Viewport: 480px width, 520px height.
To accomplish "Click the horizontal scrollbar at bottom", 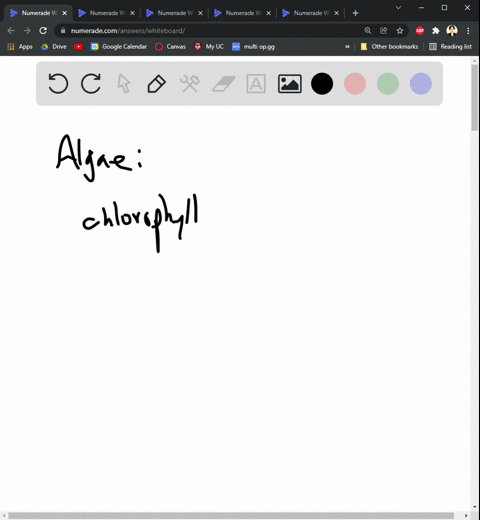I will click(231, 516).
